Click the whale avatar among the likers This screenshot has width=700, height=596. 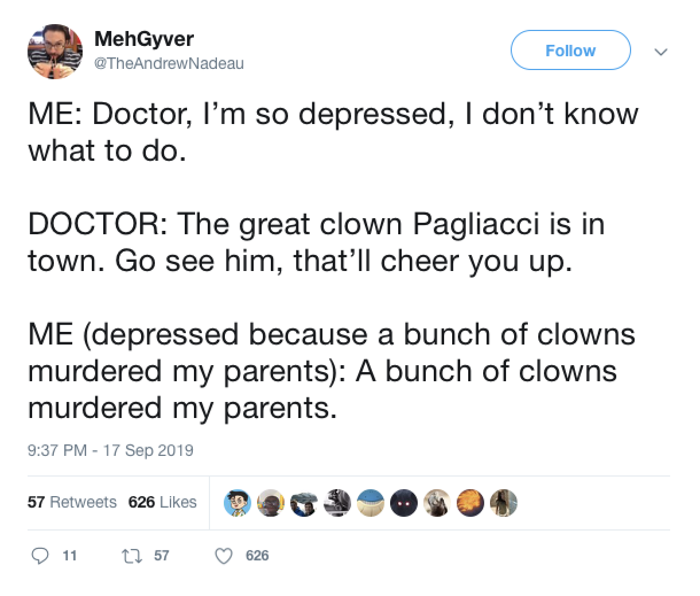371,503
